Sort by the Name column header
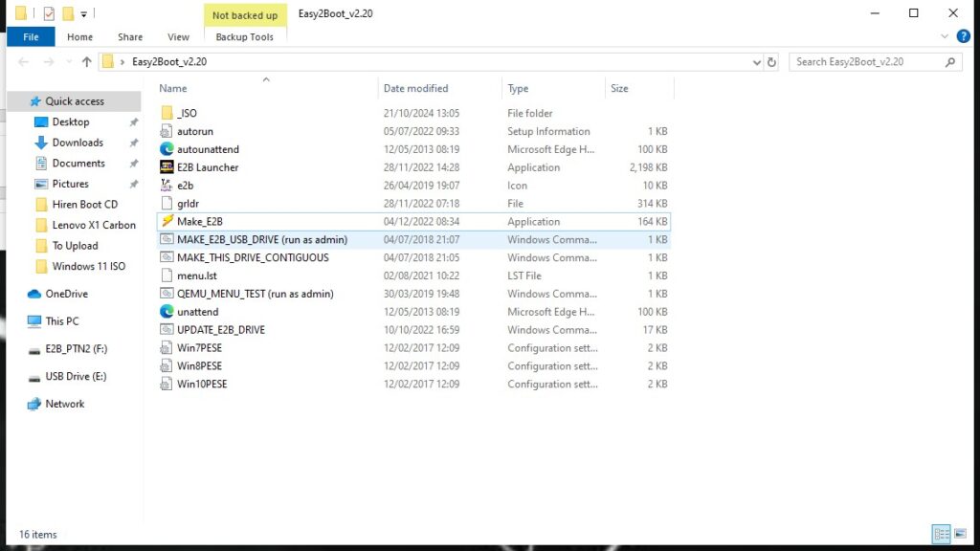The height and width of the screenshot is (551, 980). pyautogui.click(x=173, y=89)
